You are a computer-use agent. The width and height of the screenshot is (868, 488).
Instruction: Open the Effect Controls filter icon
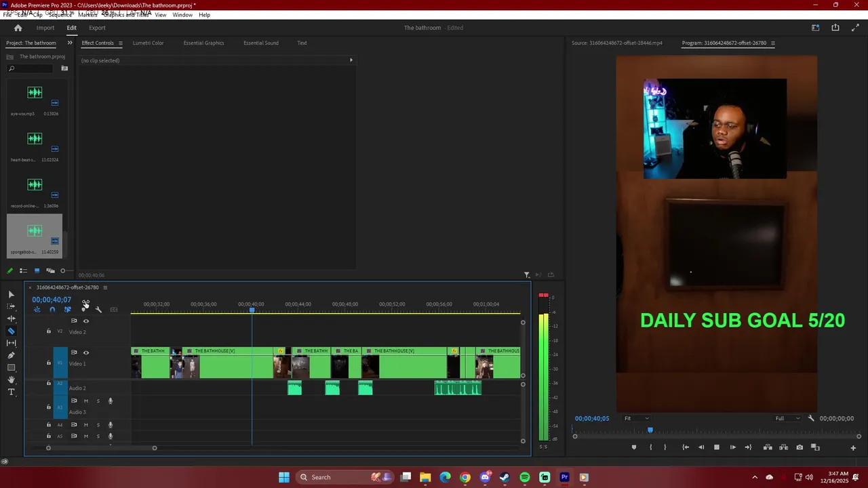click(526, 275)
